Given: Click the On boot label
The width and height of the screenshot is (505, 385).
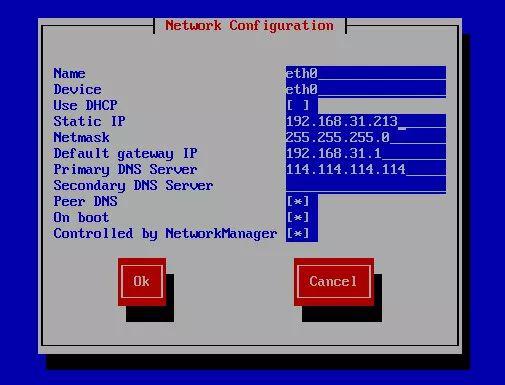Looking at the screenshot, I should [x=81, y=217].
